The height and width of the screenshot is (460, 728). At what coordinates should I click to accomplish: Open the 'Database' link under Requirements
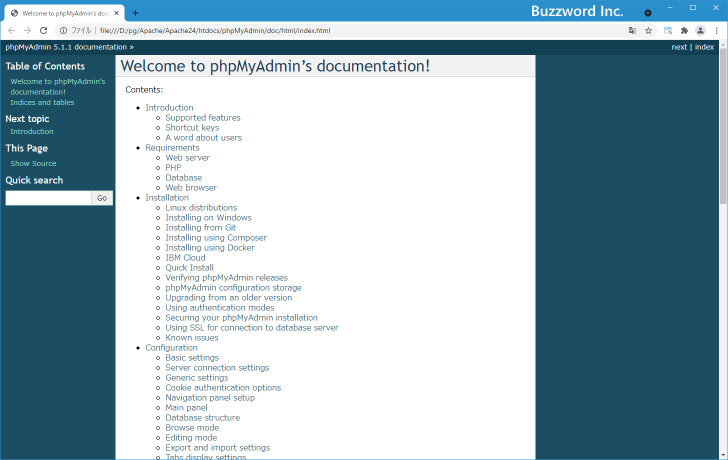click(x=184, y=178)
